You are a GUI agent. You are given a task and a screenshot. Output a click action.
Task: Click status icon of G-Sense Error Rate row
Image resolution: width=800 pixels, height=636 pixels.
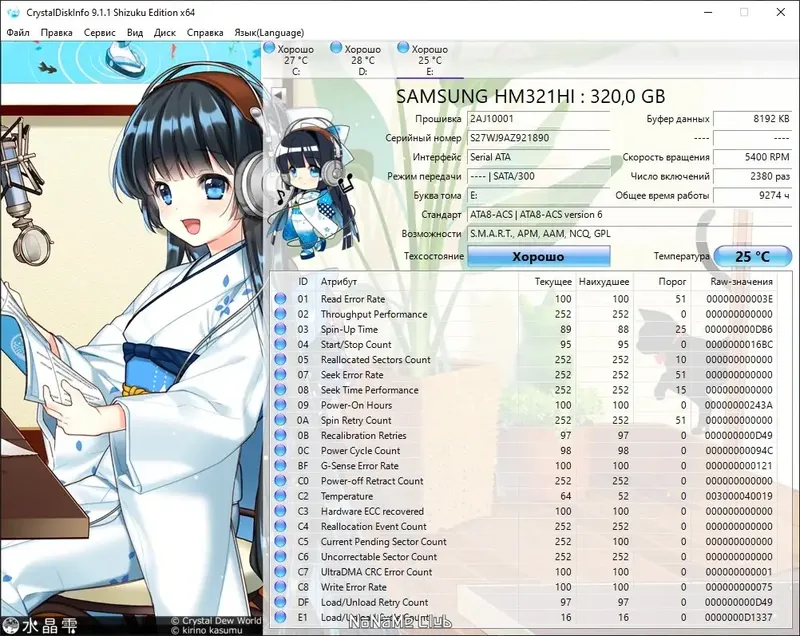tap(280, 466)
